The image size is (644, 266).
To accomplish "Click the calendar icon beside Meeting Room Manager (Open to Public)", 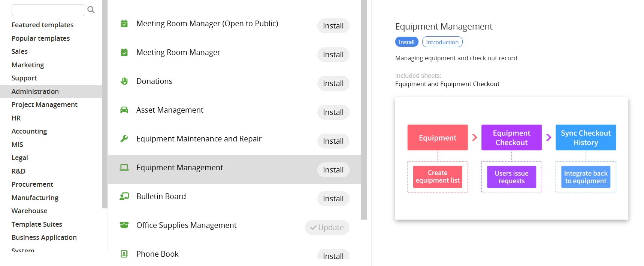I will pos(124,24).
